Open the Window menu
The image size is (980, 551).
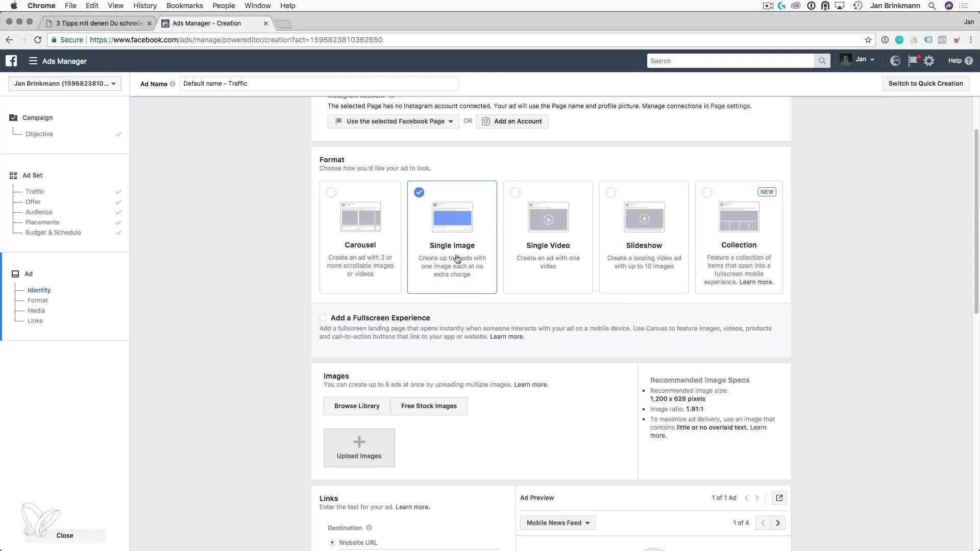pyautogui.click(x=257, y=6)
